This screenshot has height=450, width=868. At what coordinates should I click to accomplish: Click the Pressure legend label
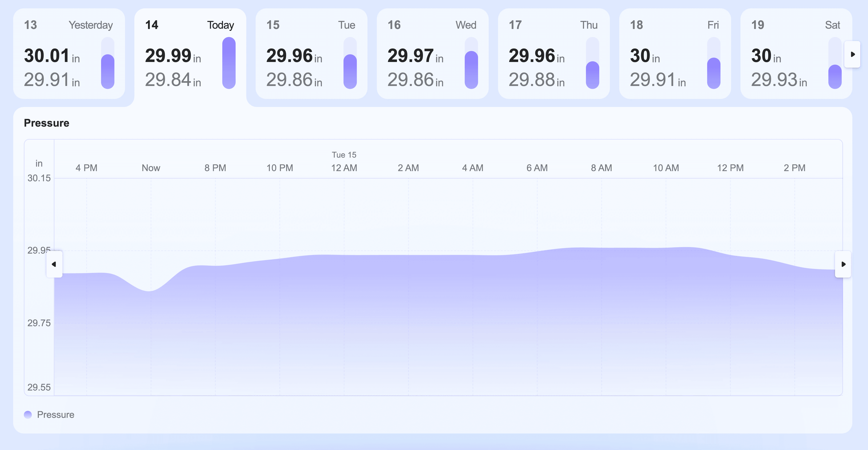[x=56, y=415]
